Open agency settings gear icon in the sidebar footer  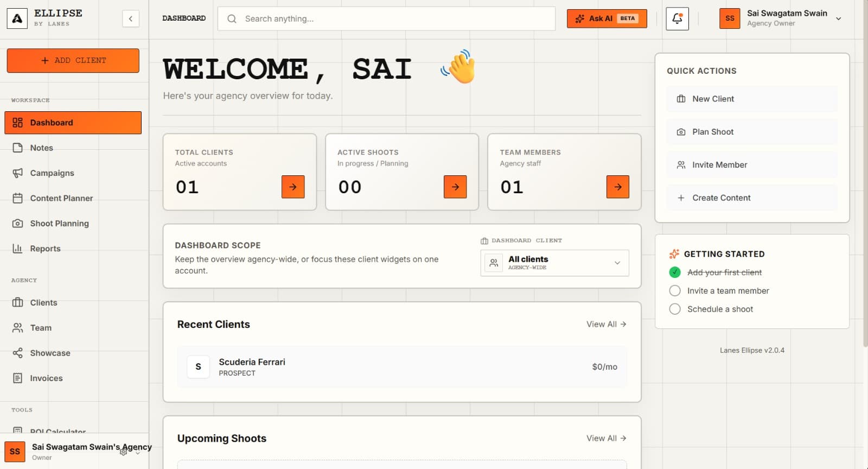pyautogui.click(x=123, y=452)
